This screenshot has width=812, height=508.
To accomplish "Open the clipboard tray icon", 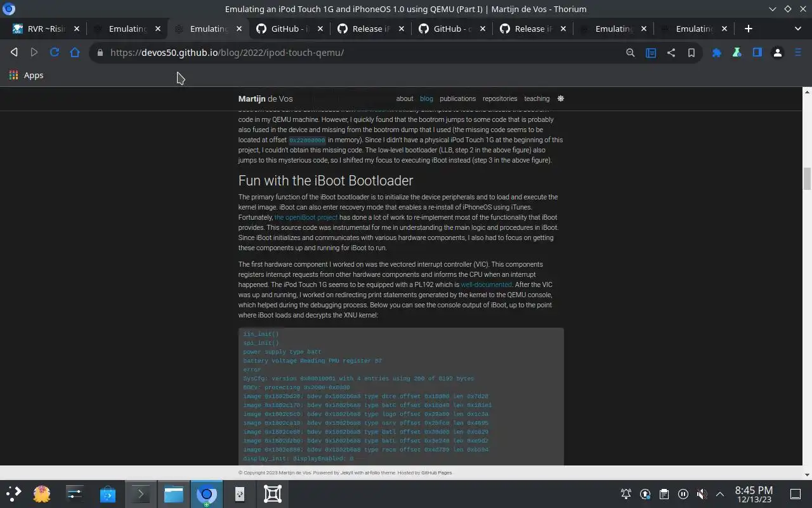I will pyautogui.click(x=664, y=494).
